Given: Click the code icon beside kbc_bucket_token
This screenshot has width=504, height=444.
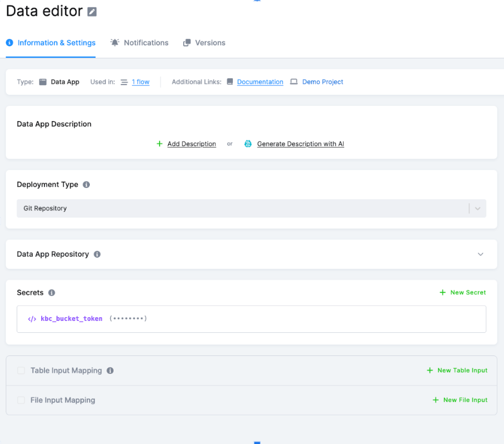Looking at the screenshot, I should pos(31,319).
